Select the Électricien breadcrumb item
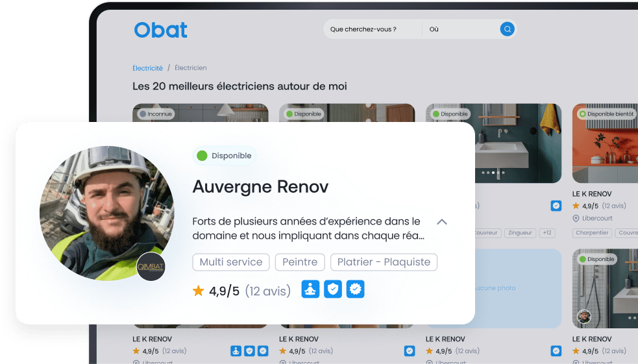Screen dimensions: 638x364 pos(191,68)
